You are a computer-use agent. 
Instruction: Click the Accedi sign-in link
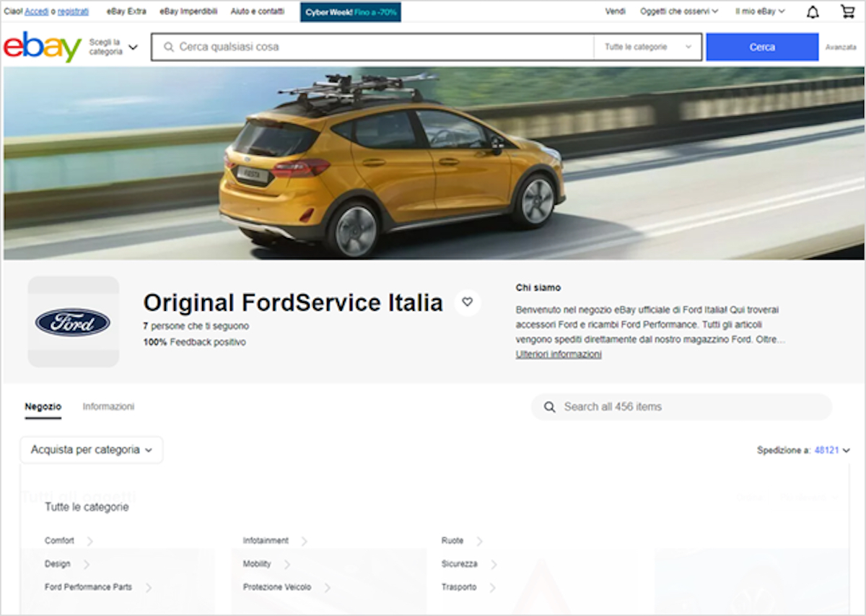[x=37, y=12]
